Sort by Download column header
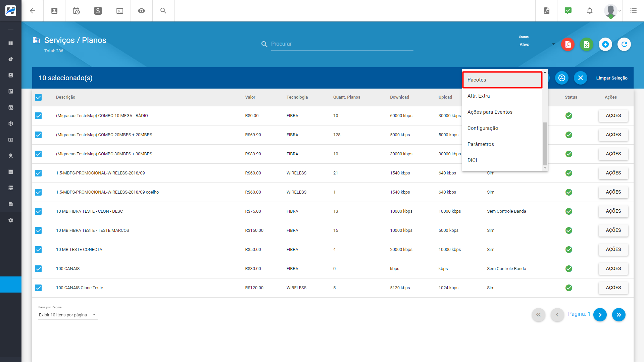Image resolution: width=644 pixels, height=362 pixels. point(399,97)
